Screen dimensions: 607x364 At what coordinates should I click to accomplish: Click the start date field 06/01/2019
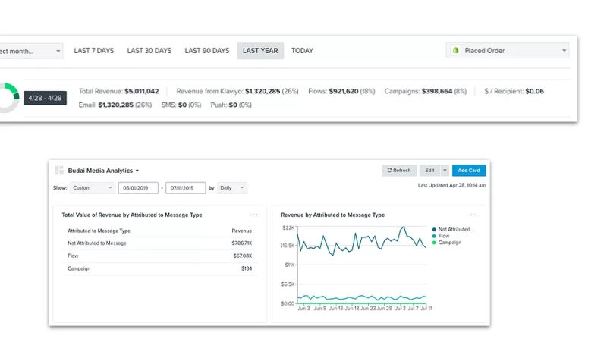tap(138, 187)
